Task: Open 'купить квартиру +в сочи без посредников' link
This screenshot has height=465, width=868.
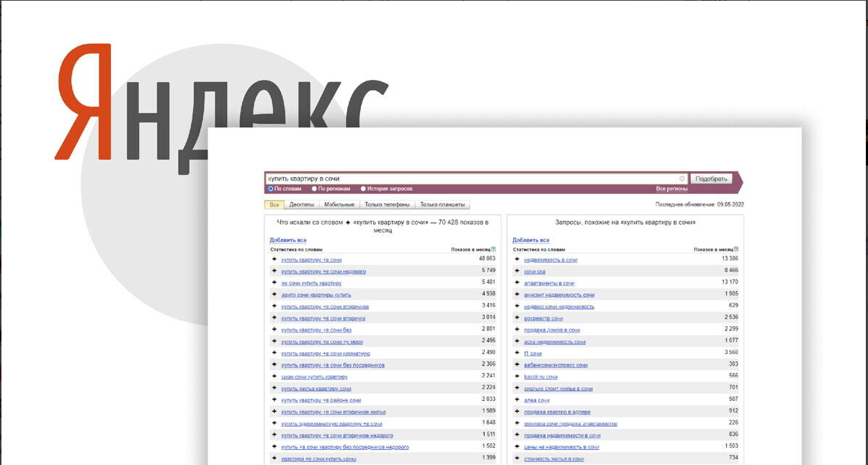Action: pyautogui.click(x=333, y=365)
